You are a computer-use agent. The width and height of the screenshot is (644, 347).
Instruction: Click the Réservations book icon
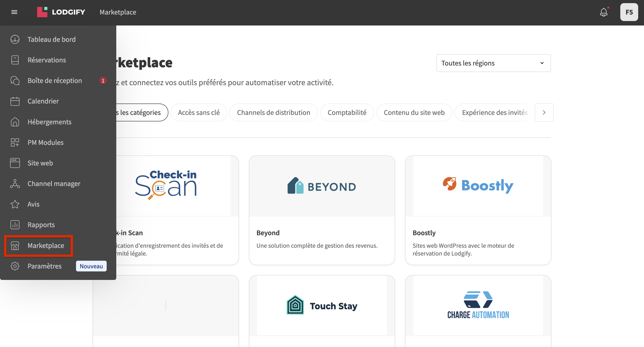[15, 60]
